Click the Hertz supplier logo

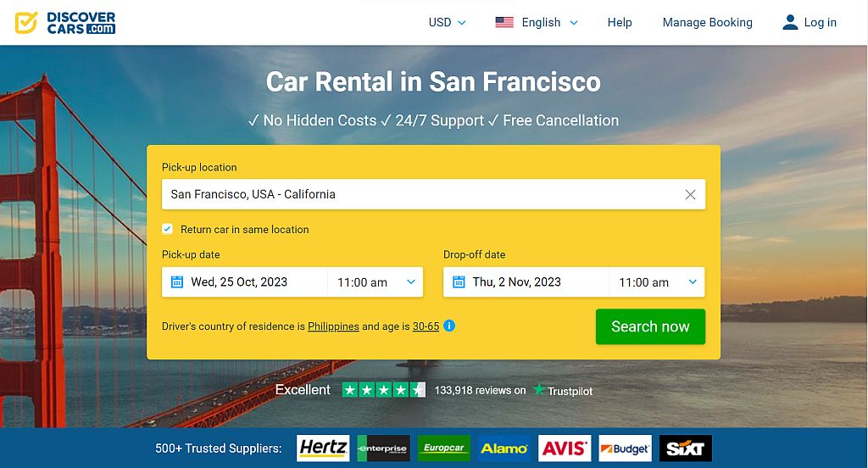[x=323, y=448]
